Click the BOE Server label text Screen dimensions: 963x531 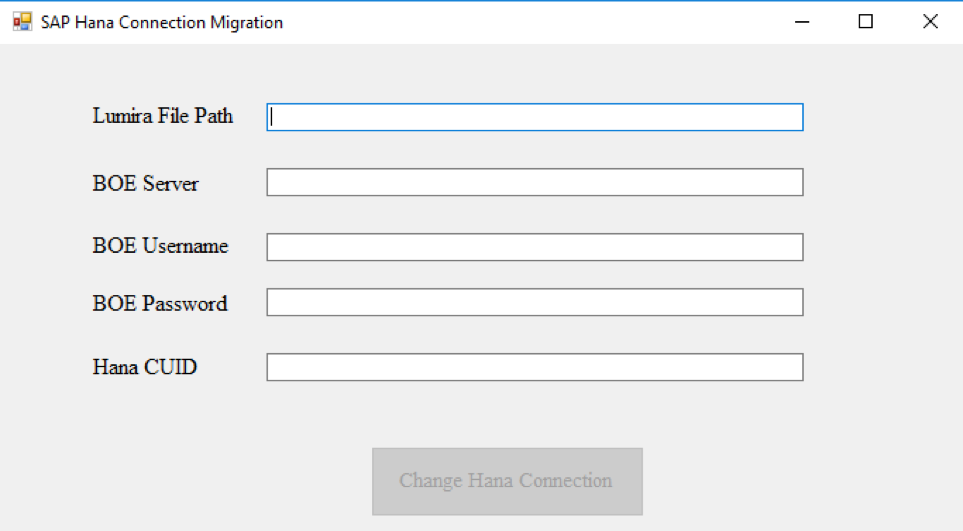tap(145, 184)
